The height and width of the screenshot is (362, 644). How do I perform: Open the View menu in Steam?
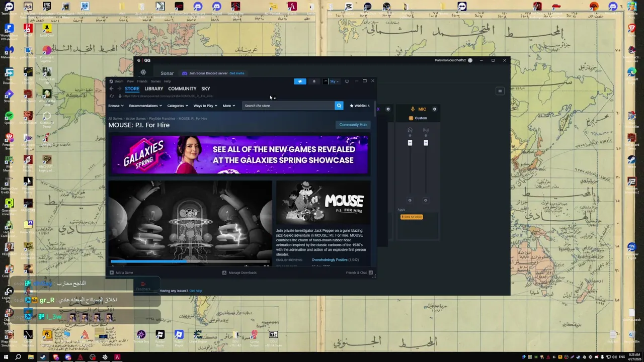(130, 81)
